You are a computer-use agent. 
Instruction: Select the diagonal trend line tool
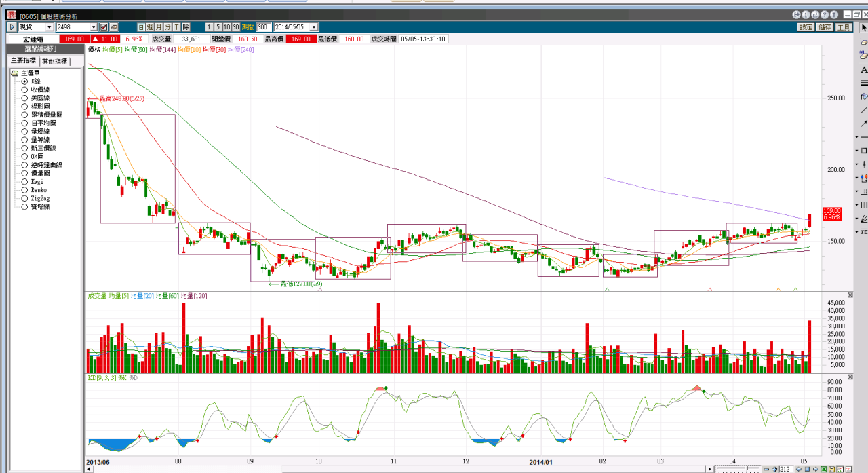click(x=863, y=110)
